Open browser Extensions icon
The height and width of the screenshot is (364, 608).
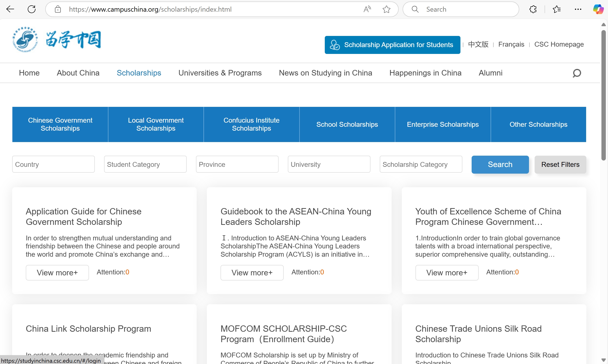[533, 9]
